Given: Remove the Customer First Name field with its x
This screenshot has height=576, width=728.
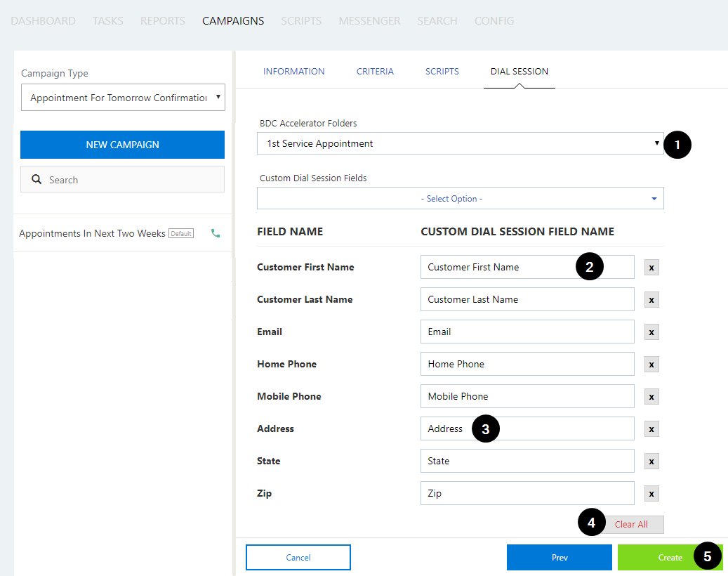Looking at the screenshot, I should tap(651, 268).
